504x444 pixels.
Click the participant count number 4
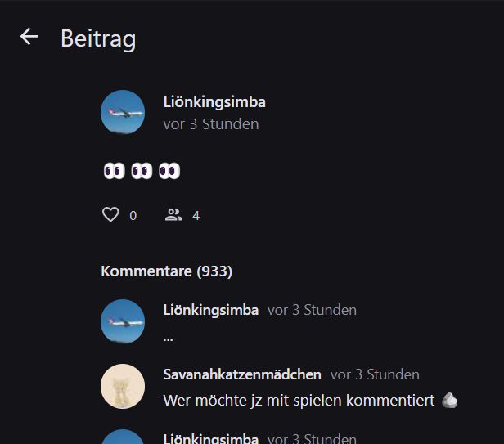(196, 216)
